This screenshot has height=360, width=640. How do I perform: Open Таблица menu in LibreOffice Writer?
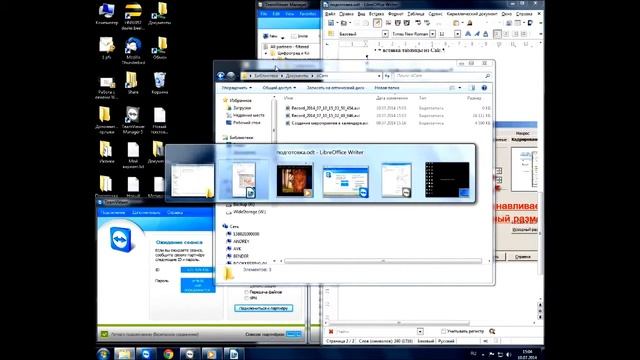click(x=416, y=14)
